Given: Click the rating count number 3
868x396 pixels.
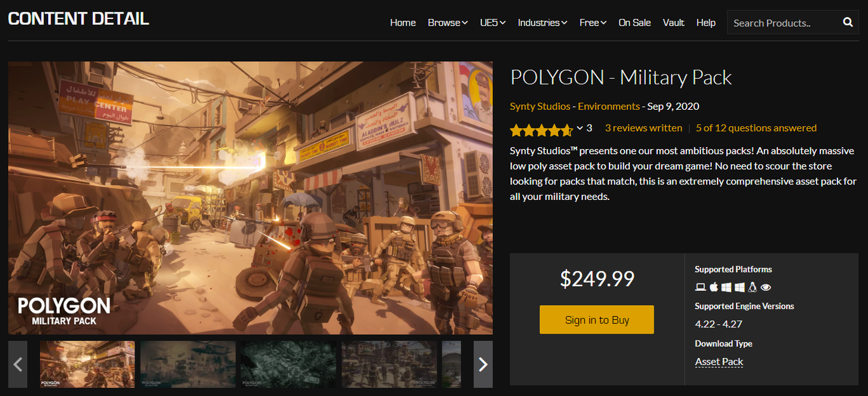Looking at the screenshot, I should point(589,128).
